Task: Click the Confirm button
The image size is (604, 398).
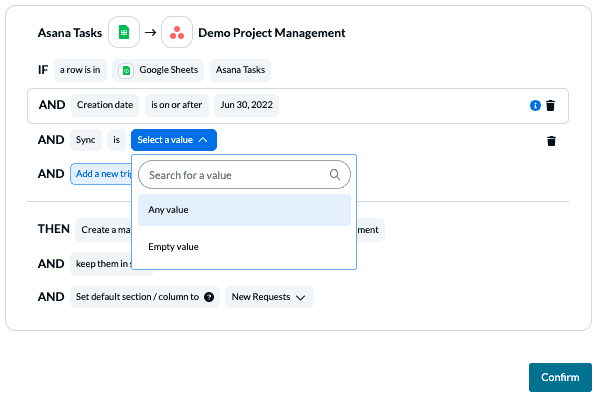Action: 560,377
